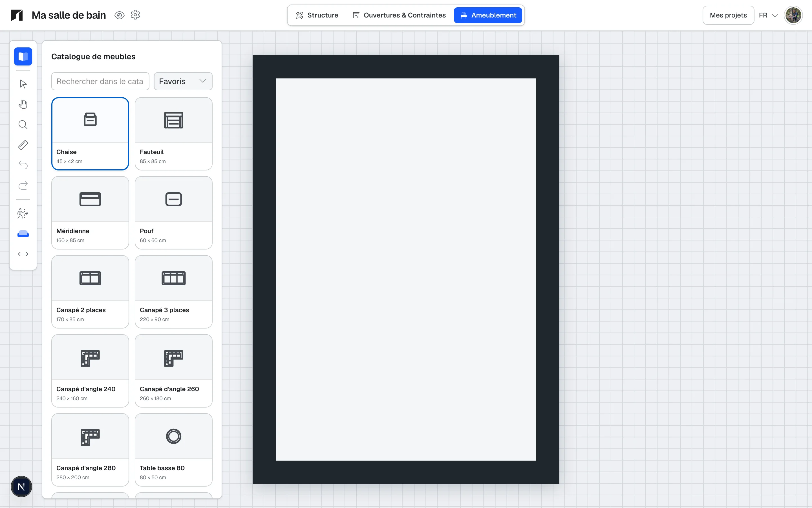Pick the Canapé d'angle 280 card
The image size is (812, 508).
90,450
